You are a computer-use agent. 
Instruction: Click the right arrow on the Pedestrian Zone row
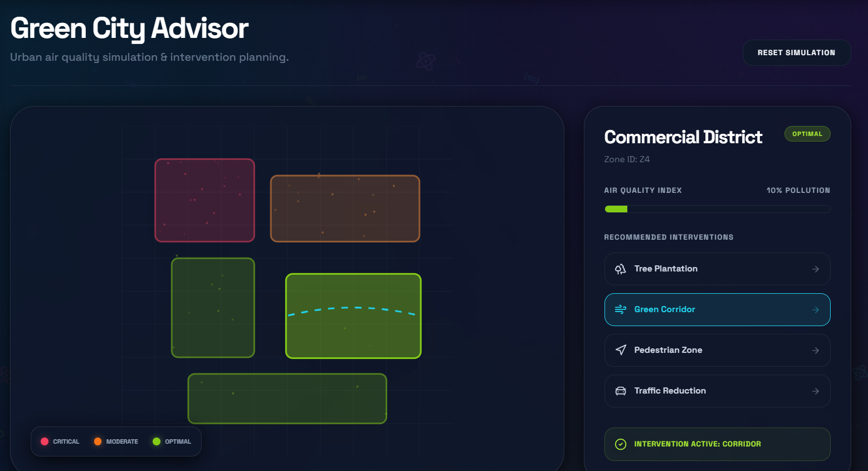[x=816, y=351]
